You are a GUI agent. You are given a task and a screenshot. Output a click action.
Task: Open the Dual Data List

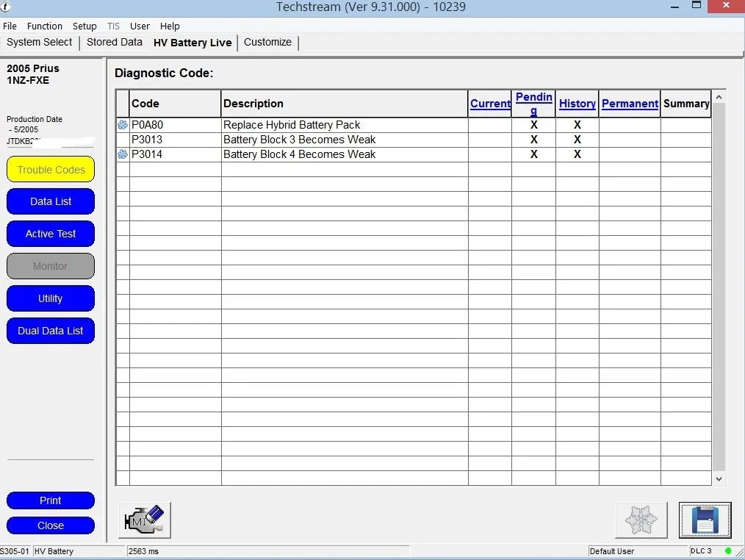[x=51, y=331]
